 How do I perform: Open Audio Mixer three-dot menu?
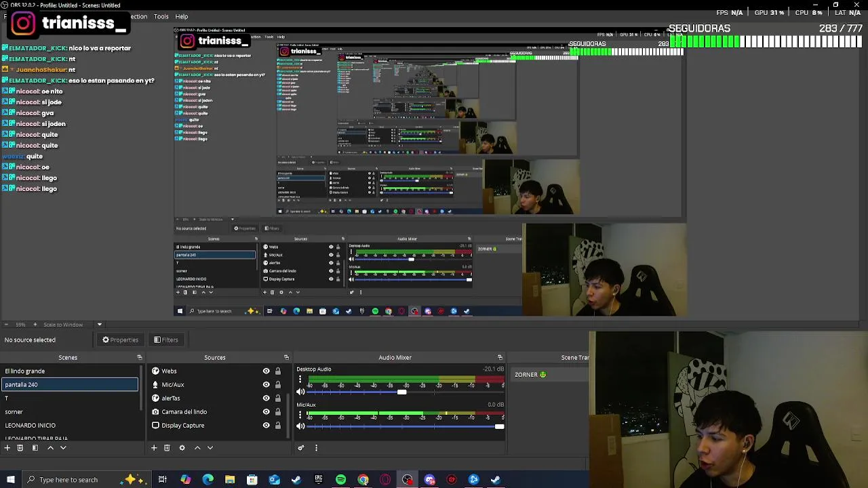coord(316,448)
